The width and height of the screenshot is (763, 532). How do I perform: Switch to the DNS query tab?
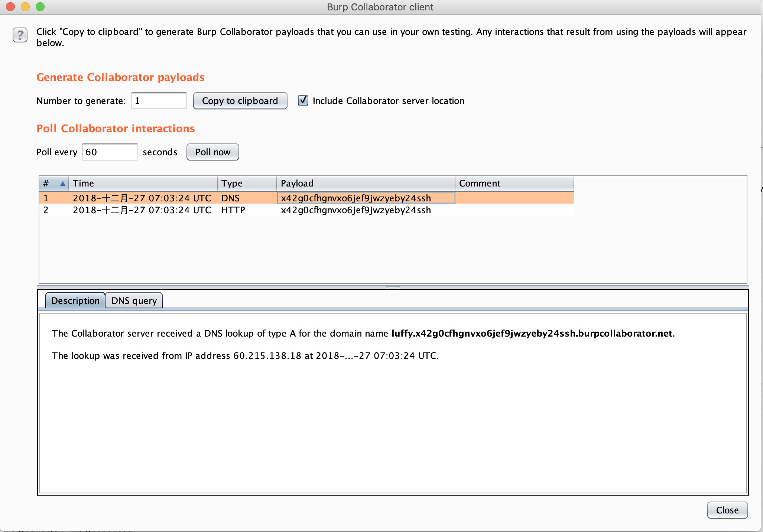click(x=134, y=301)
